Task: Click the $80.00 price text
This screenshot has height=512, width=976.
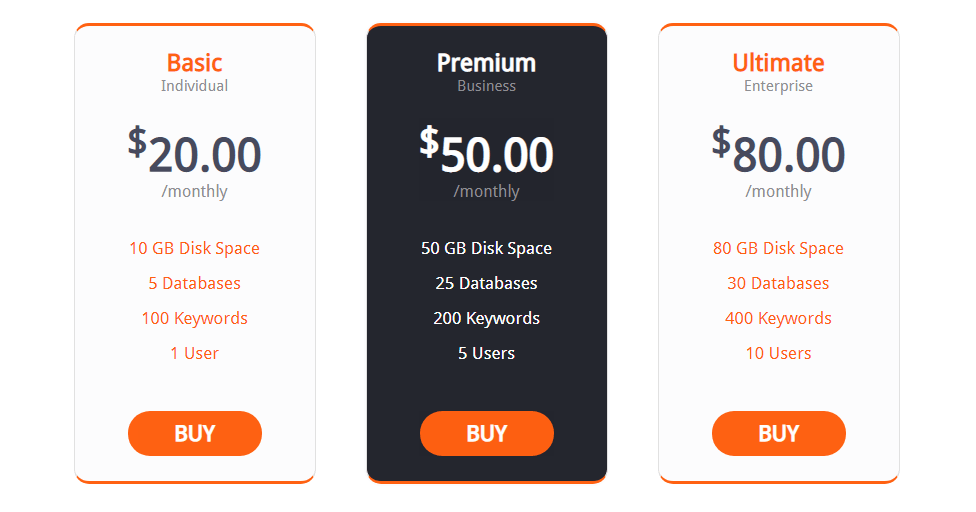Action: pos(779,151)
